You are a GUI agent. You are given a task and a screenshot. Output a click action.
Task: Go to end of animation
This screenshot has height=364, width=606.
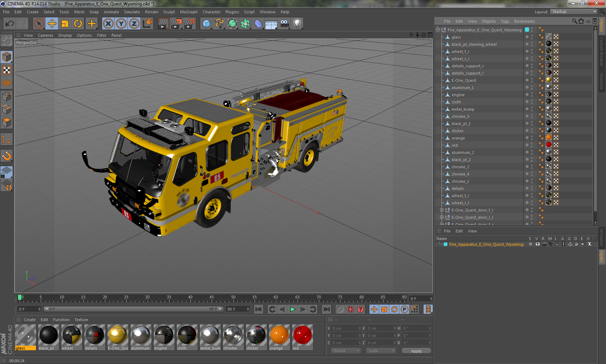(x=326, y=309)
